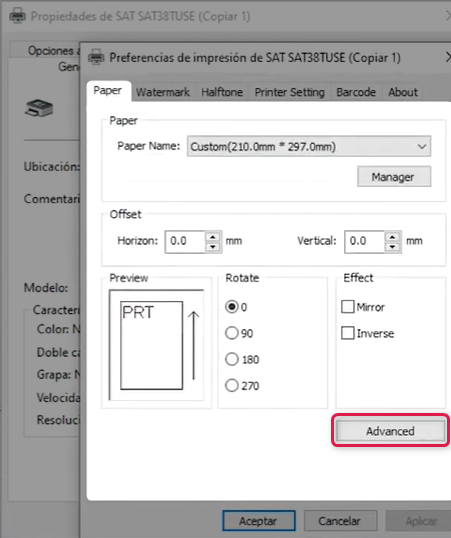The image size is (451, 538).
Task: Click the printer icon in Propiedades title bar
Action: tap(18, 16)
